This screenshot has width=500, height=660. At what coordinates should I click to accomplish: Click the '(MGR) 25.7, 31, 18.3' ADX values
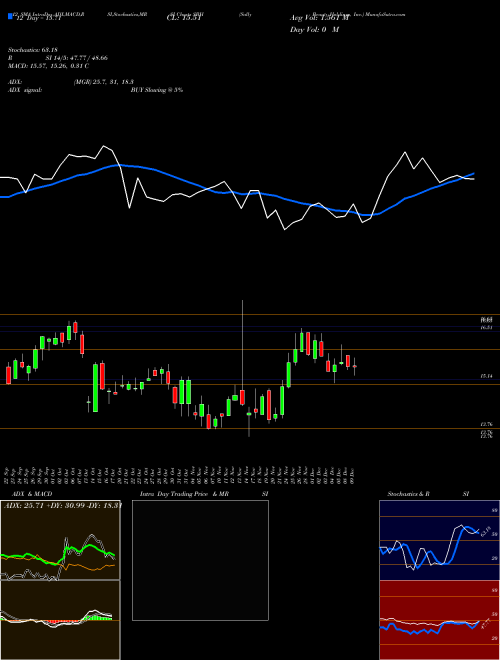[x=104, y=82]
